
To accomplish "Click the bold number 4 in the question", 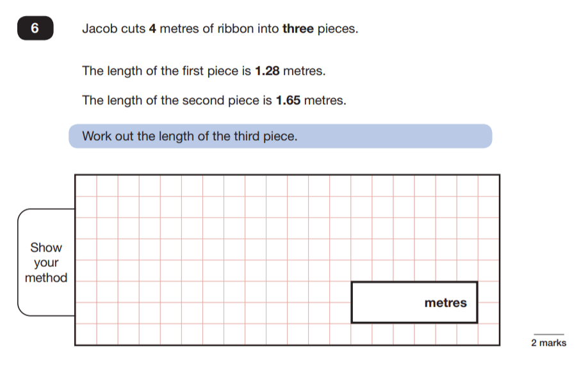I will [152, 29].
